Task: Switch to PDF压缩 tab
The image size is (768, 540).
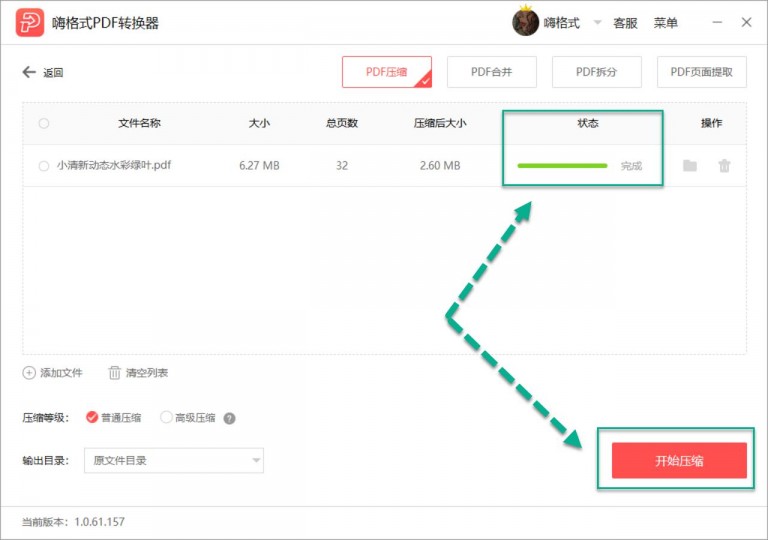Action: click(x=387, y=72)
